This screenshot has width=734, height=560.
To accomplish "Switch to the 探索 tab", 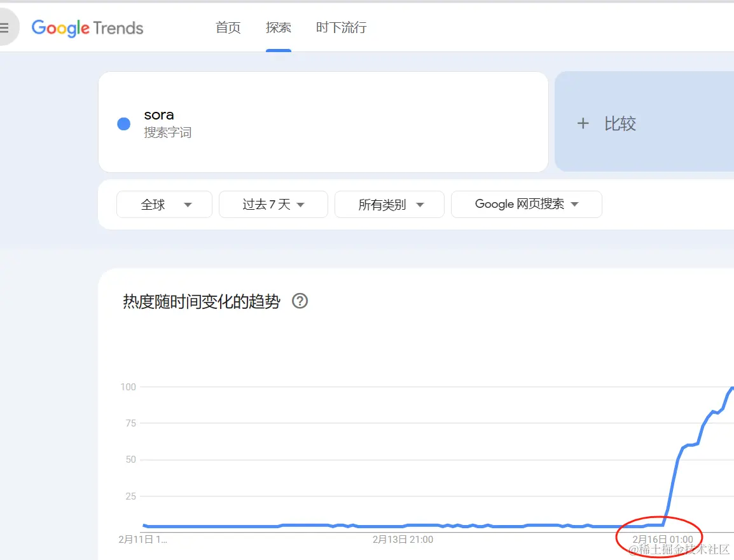I will 279,27.
